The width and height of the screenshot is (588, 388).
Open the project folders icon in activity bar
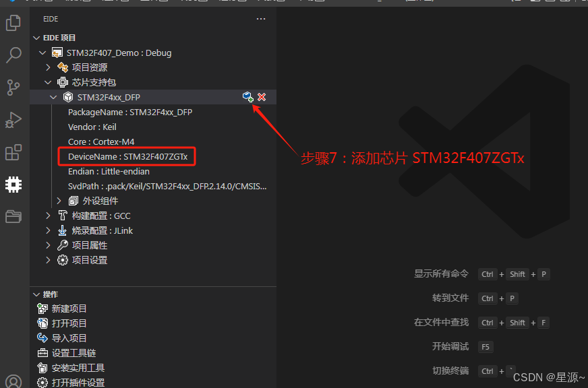tap(13, 216)
